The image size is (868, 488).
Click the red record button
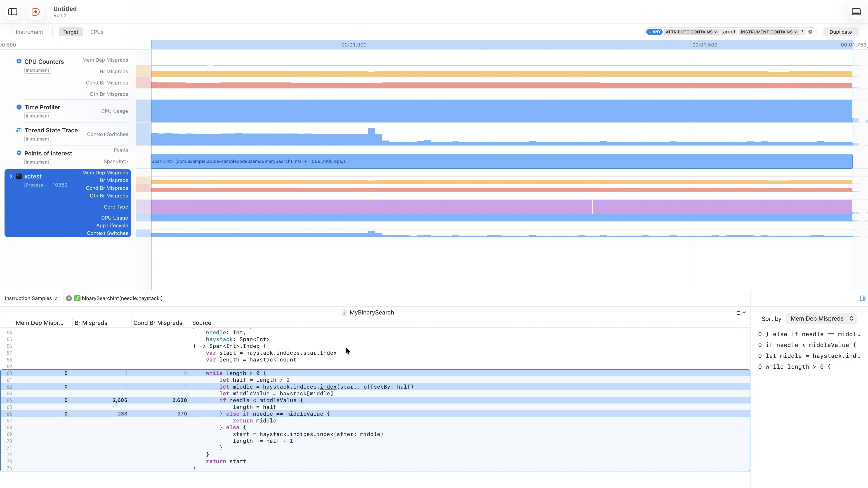coord(36,12)
